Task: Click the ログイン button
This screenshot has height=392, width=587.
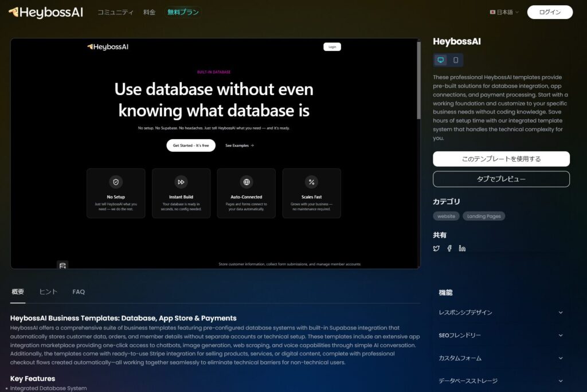Action: (x=550, y=13)
